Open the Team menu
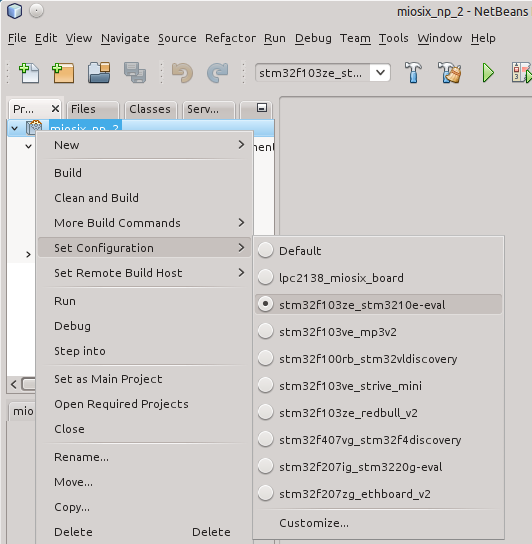The height and width of the screenshot is (544, 532). (x=355, y=38)
